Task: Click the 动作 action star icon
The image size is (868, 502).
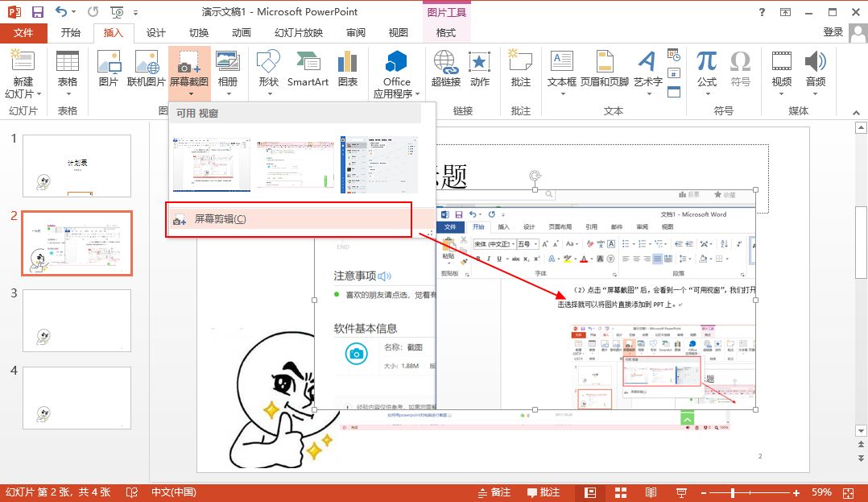Action: (x=480, y=68)
